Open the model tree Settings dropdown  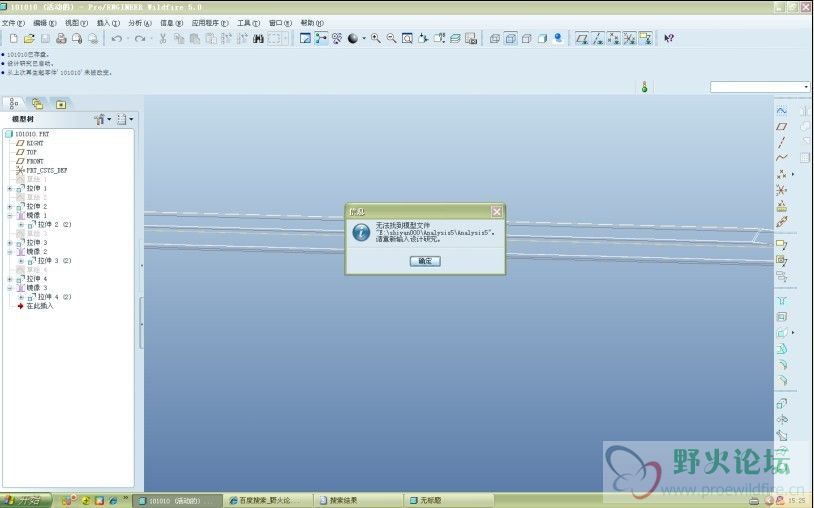(x=125, y=119)
